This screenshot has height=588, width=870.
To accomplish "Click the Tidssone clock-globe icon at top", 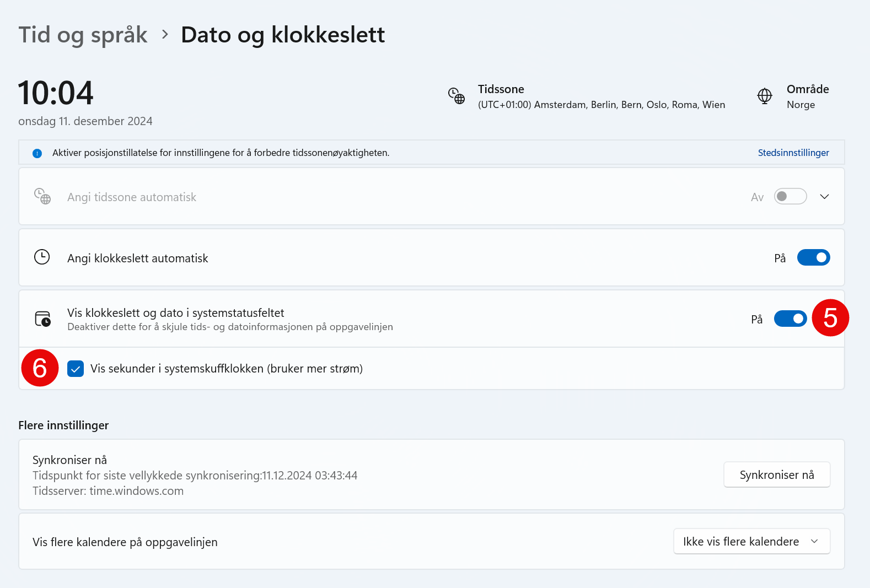I will (x=457, y=96).
